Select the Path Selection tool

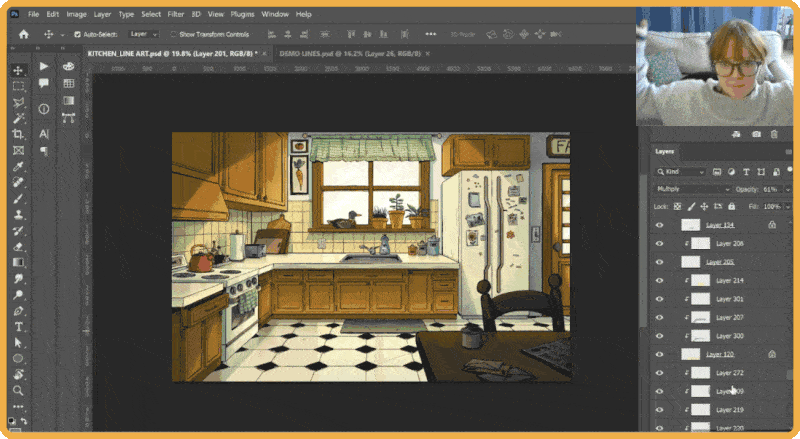click(x=18, y=343)
